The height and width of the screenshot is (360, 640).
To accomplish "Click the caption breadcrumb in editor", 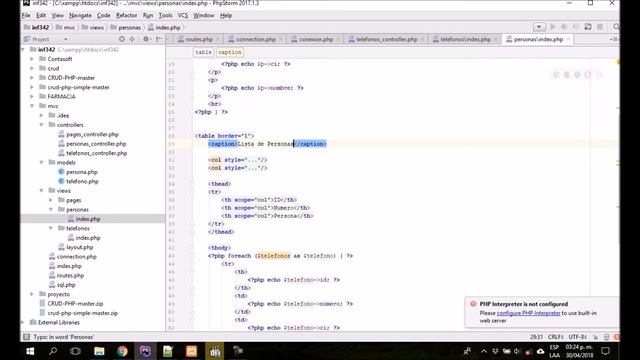I will click(230, 52).
